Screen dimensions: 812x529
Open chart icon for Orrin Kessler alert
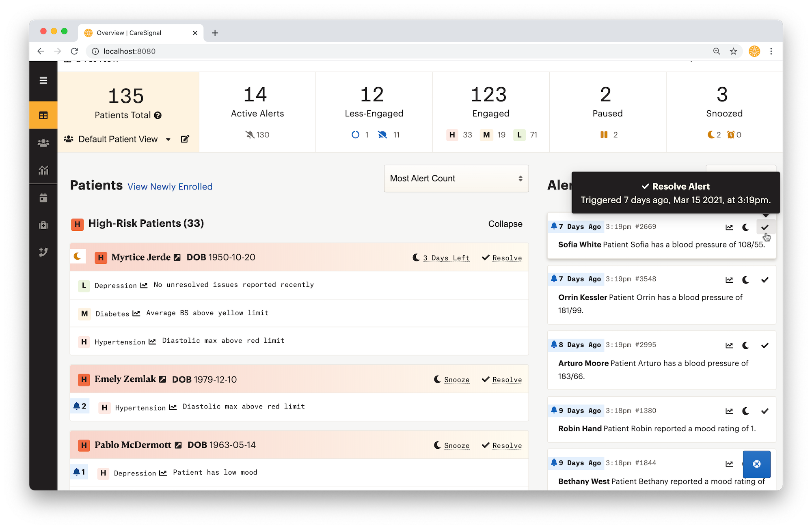(729, 280)
